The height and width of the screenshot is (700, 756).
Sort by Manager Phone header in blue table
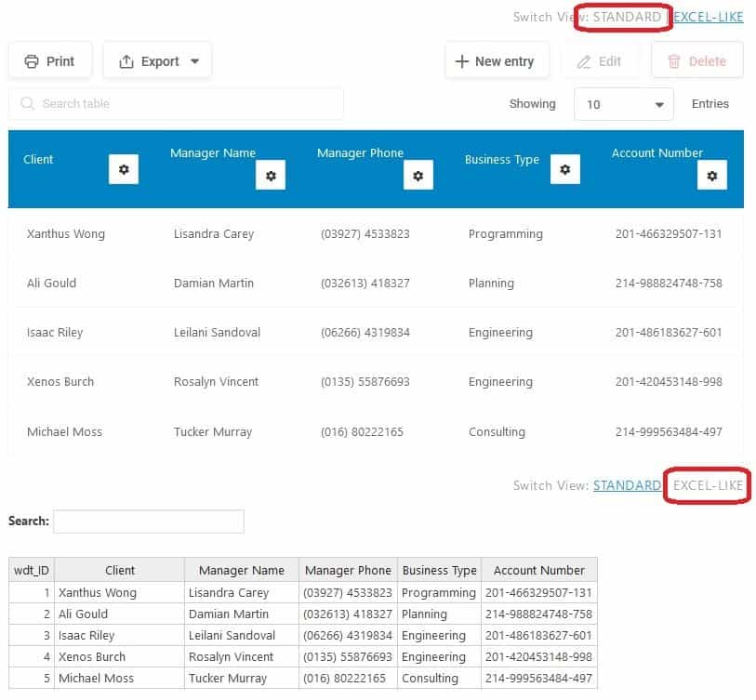[x=360, y=152]
